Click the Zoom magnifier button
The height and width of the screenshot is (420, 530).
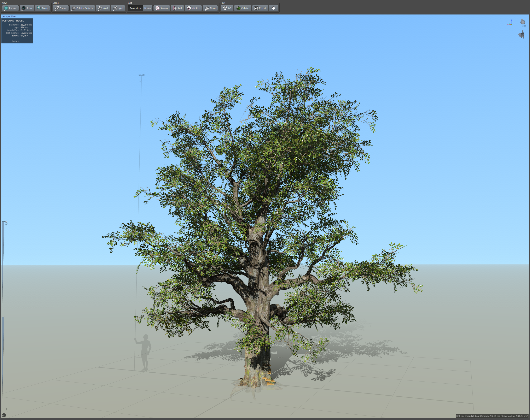(42, 8)
